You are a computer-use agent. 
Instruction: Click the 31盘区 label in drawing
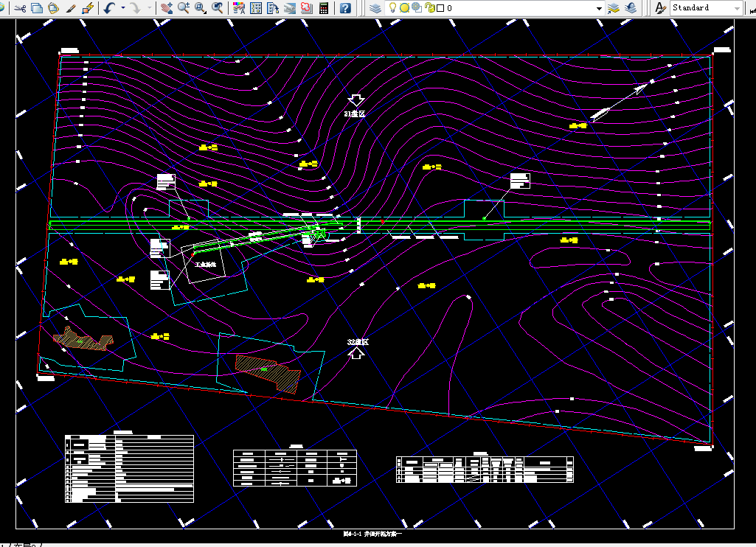click(355, 114)
